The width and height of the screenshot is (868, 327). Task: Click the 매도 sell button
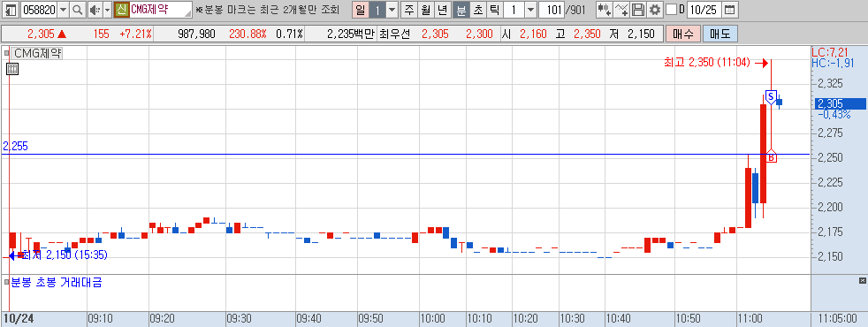tap(720, 34)
